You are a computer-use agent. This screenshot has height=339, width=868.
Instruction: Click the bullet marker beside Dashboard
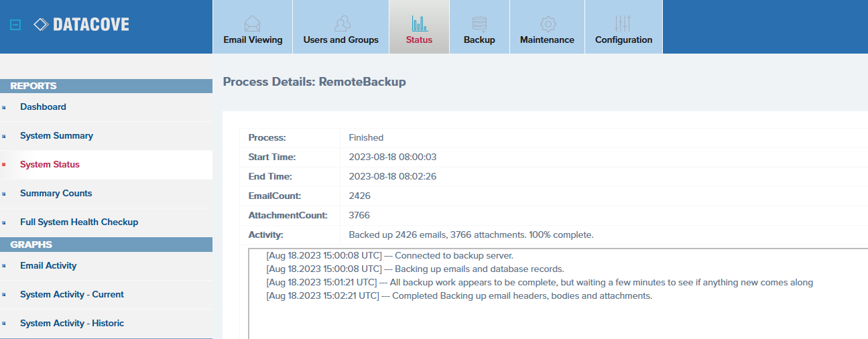tap(3, 107)
